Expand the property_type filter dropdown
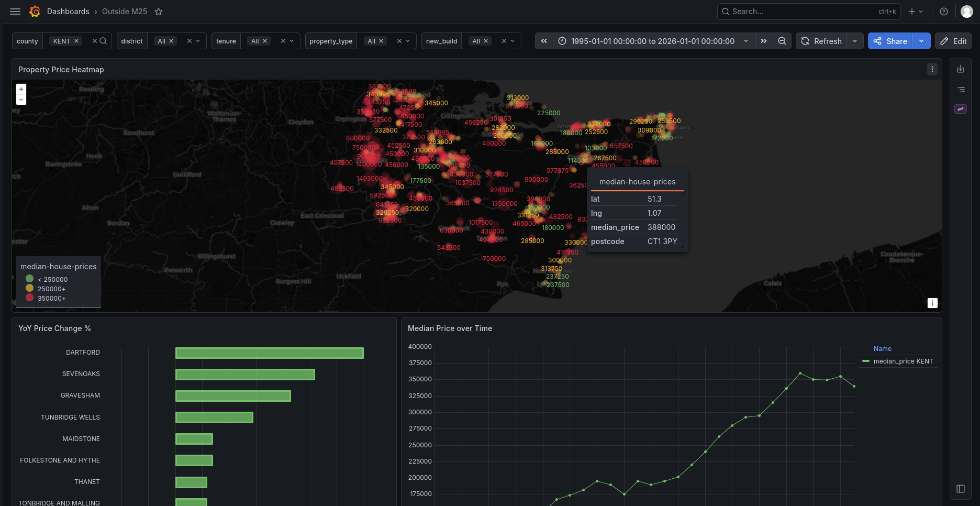The height and width of the screenshot is (506, 980). tap(408, 41)
